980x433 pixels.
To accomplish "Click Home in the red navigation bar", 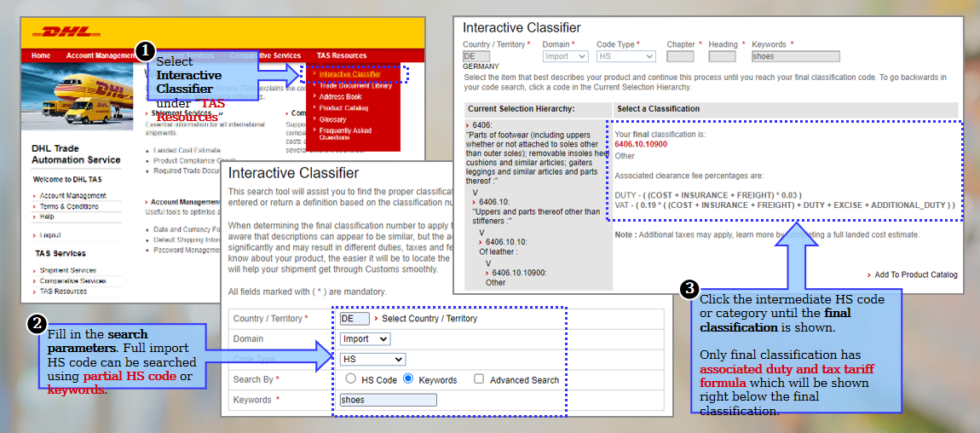I will click(41, 55).
